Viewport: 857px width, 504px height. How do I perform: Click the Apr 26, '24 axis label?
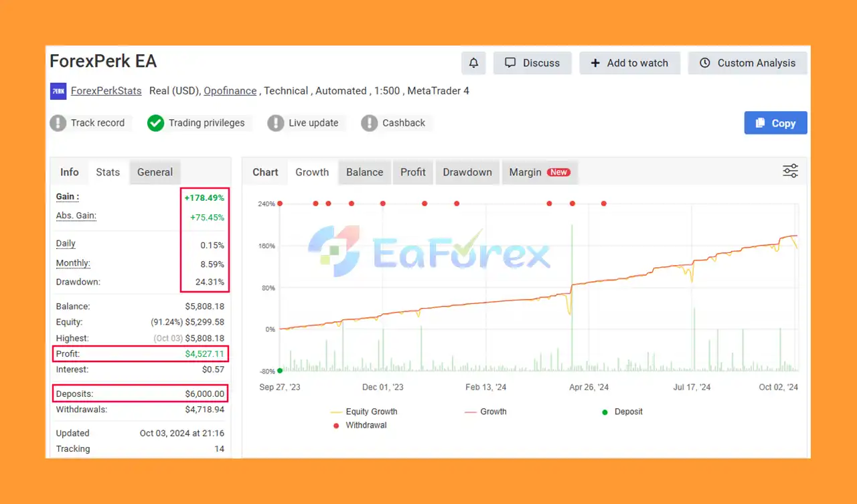click(589, 387)
